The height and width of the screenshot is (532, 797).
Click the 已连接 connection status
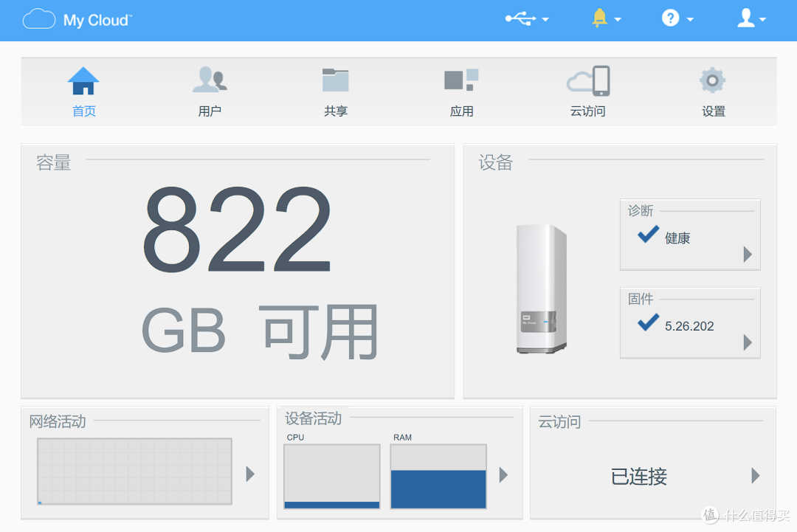639,477
